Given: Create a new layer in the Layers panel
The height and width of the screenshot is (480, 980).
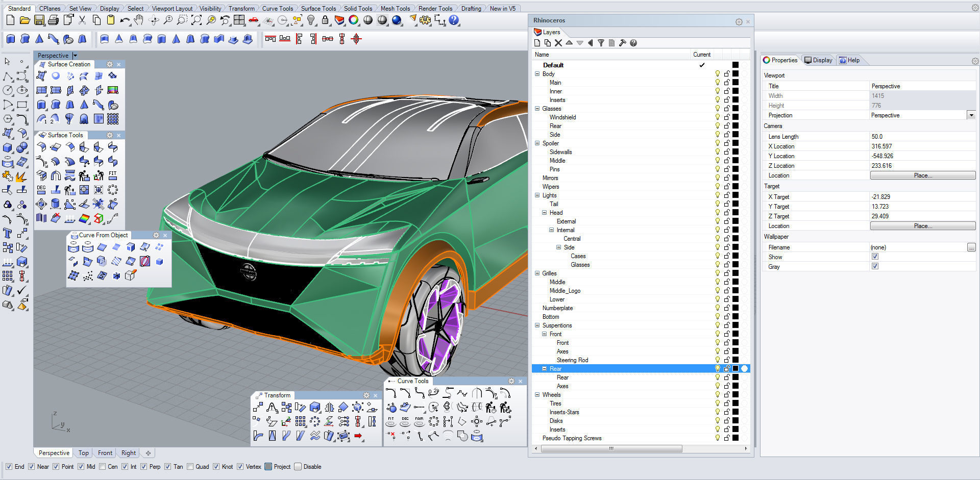Looking at the screenshot, I should (537, 43).
